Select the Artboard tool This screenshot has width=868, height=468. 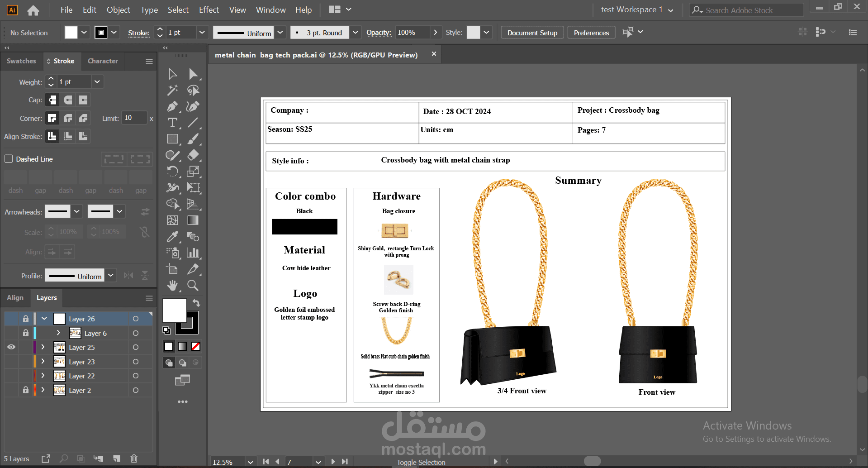172,269
